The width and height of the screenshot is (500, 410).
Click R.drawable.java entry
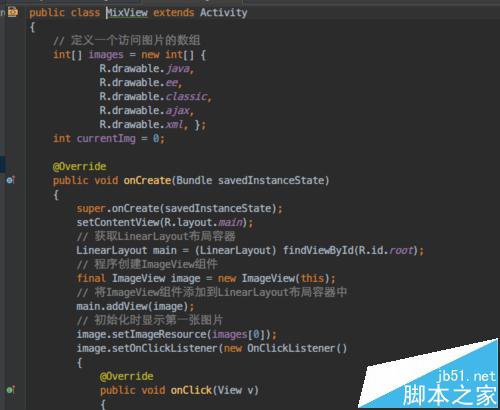(146, 69)
